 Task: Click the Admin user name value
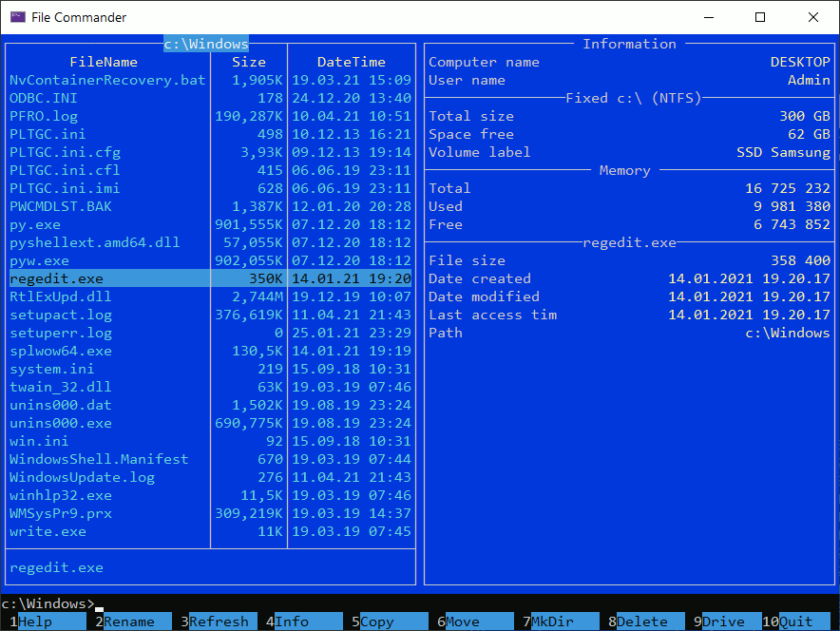[809, 80]
